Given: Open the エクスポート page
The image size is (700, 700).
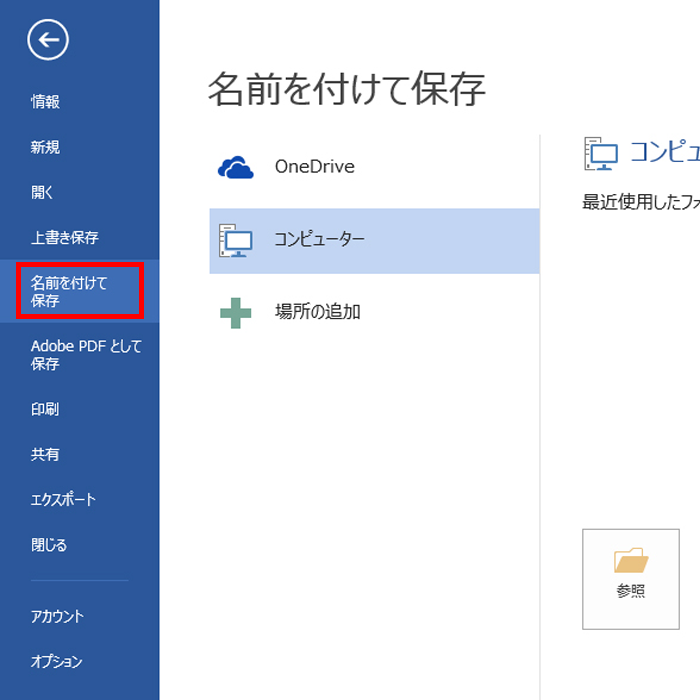Looking at the screenshot, I should (x=63, y=500).
